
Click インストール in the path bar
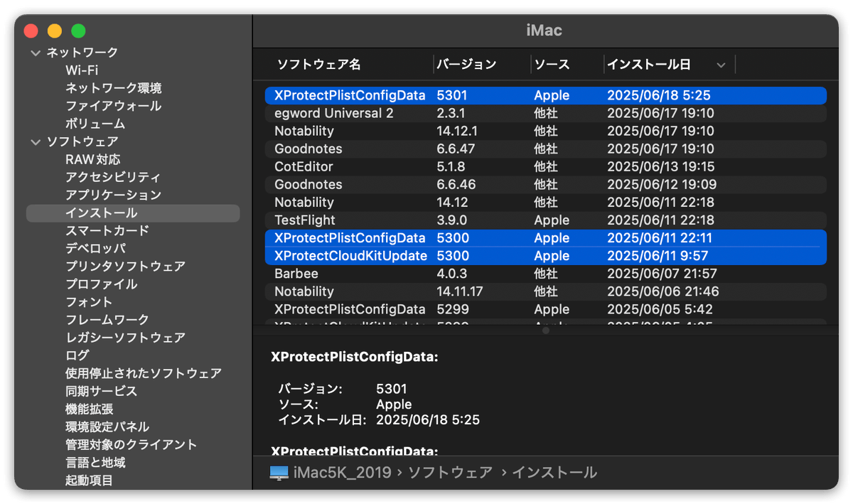pos(554,473)
